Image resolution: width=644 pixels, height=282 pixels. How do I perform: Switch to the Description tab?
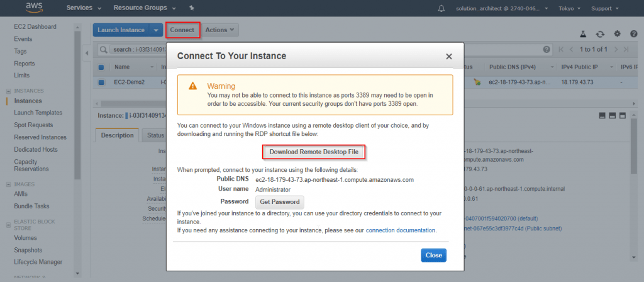pos(118,135)
